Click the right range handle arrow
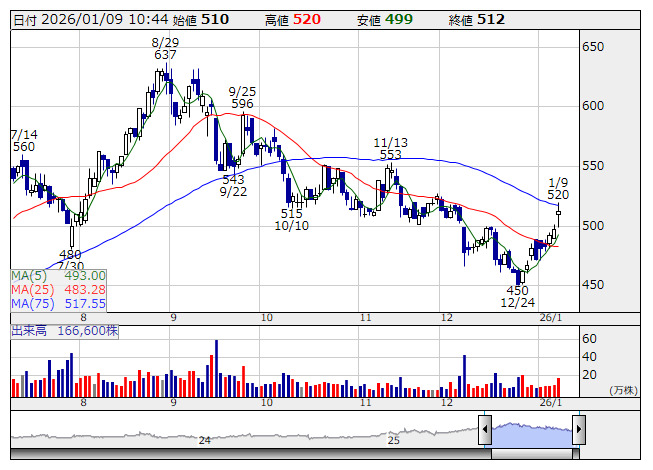This screenshot has height=470, width=653. pyautogui.click(x=579, y=429)
